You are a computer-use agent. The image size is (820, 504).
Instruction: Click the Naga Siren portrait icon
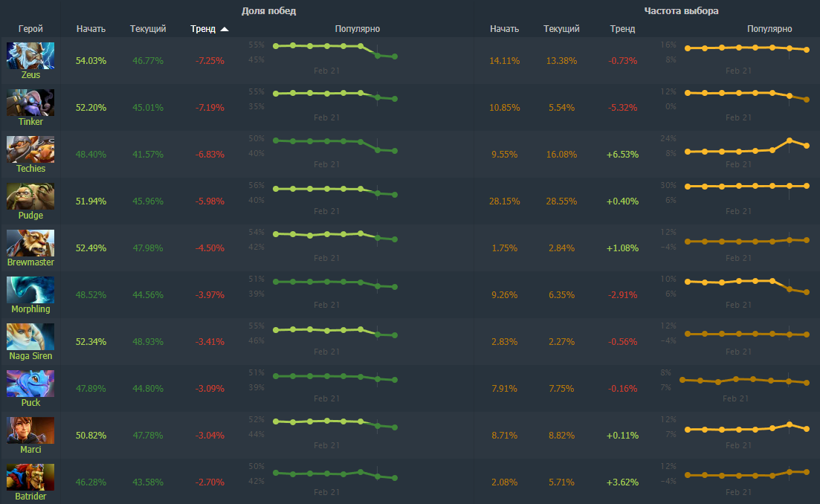pyautogui.click(x=30, y=337)
